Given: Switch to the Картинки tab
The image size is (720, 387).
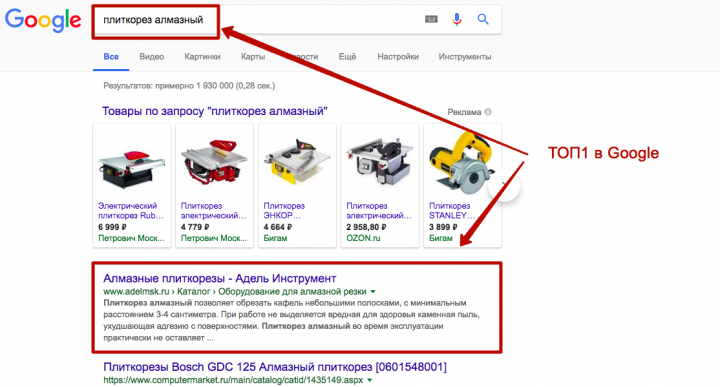Looking at the screenshot, I should (x=202, y=56).
